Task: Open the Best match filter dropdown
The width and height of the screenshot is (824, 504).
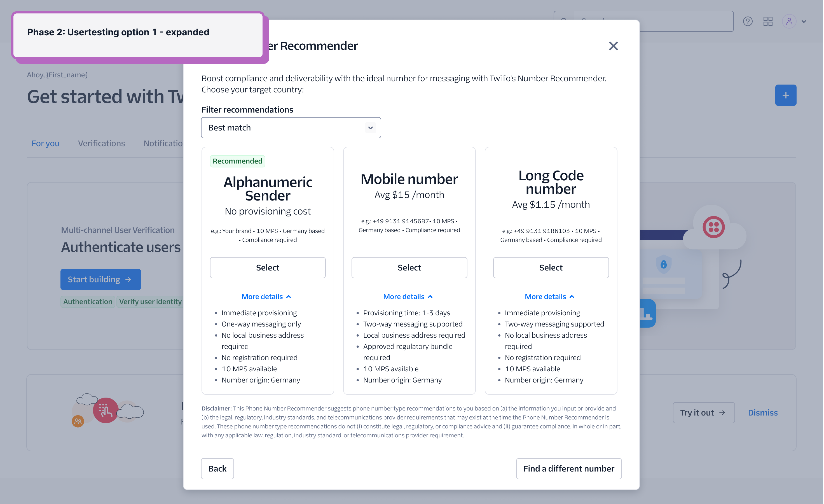Action: pos(291,128)
